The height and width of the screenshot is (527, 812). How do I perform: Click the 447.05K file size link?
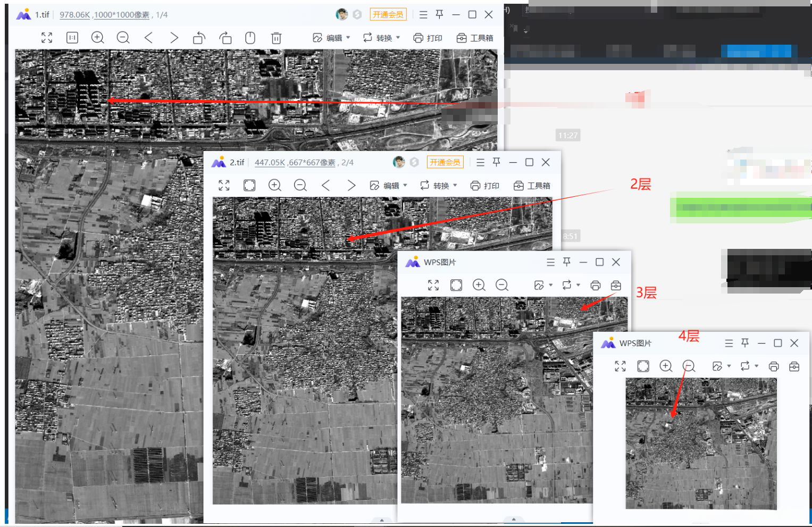pyautogui.click(x=270, y=163)
